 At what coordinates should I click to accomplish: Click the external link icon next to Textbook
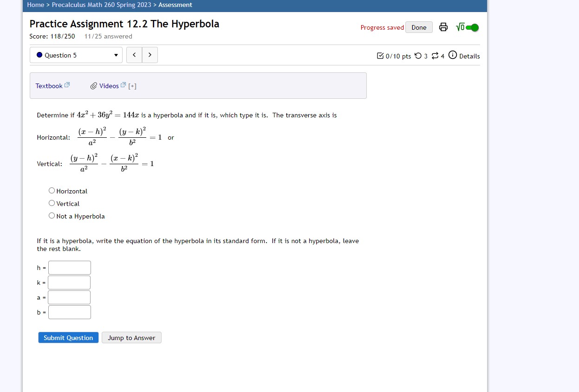[67, 84]
